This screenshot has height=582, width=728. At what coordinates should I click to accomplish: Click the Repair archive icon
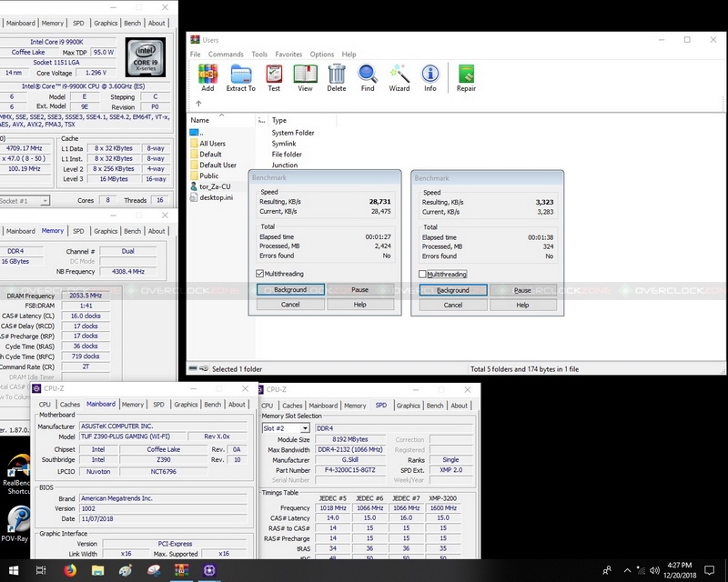point(466,78)
